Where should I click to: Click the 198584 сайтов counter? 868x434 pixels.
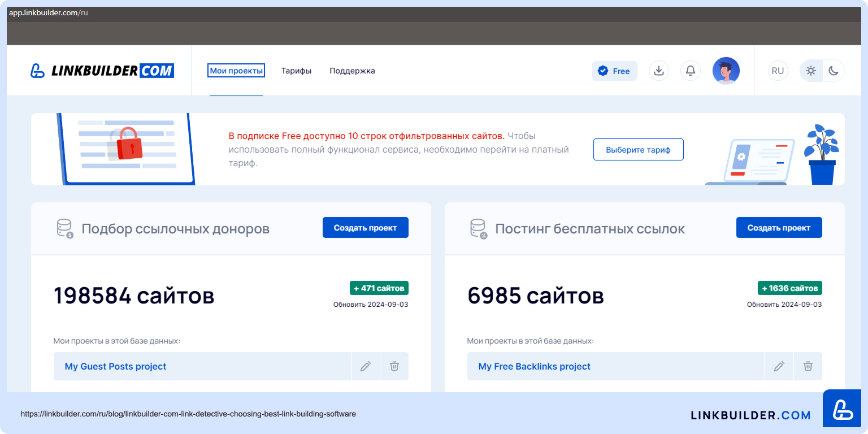[134, 296]
